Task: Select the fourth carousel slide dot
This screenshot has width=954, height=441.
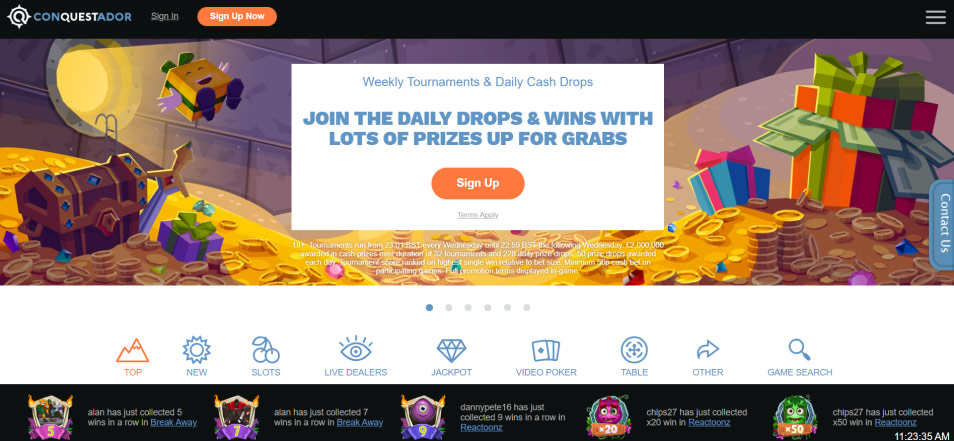Action: click(488, 308)
